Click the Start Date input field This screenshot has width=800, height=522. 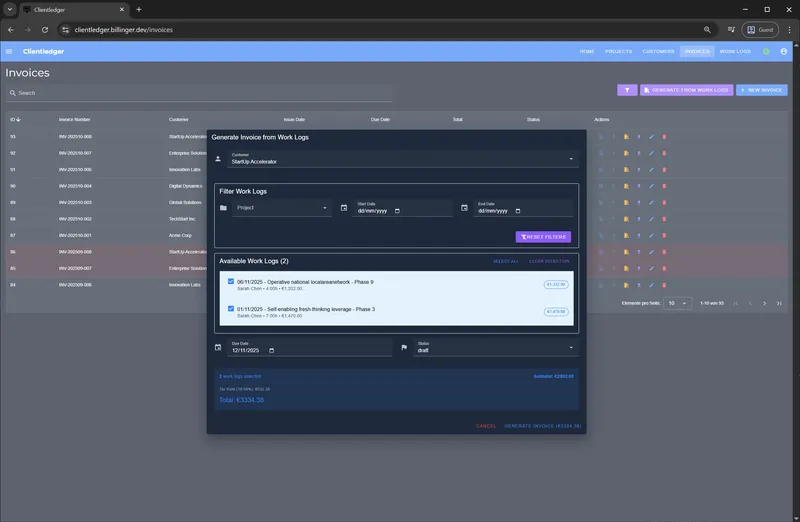point(402,208)
